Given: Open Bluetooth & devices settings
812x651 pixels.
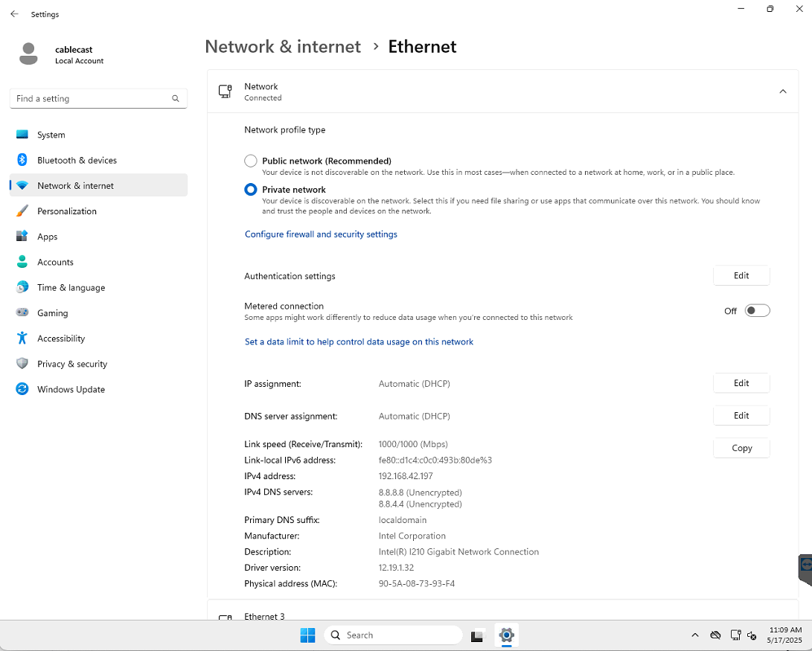Looking at the screenshot, I should tap(77, 160).
